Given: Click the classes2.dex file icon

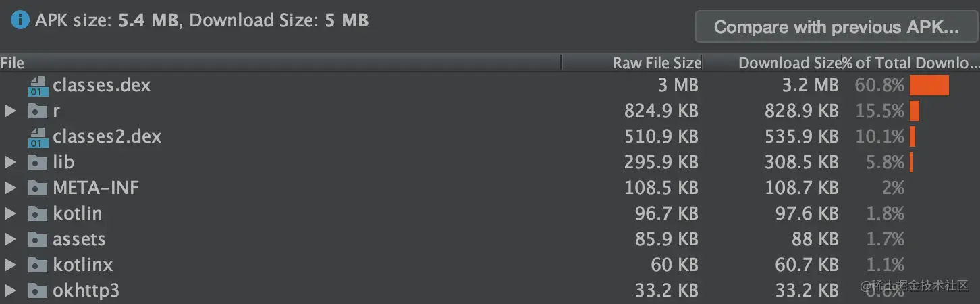Looking at the screenshot, I should [x=38, y=136].
